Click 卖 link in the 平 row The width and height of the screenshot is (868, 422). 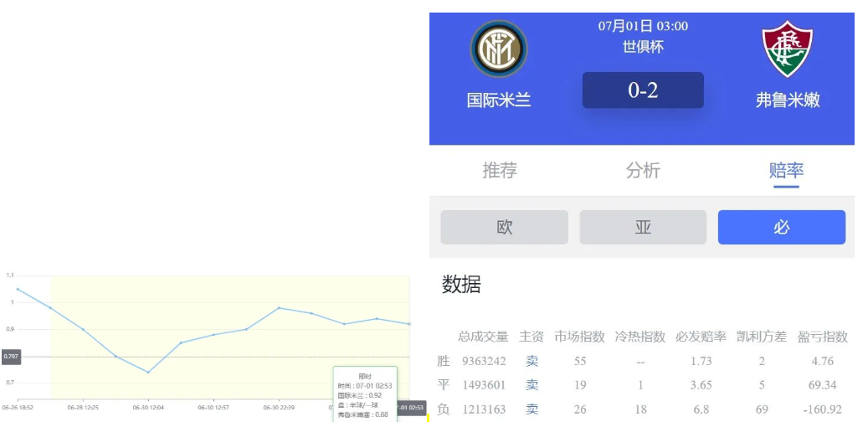click(x=532, y=385)
